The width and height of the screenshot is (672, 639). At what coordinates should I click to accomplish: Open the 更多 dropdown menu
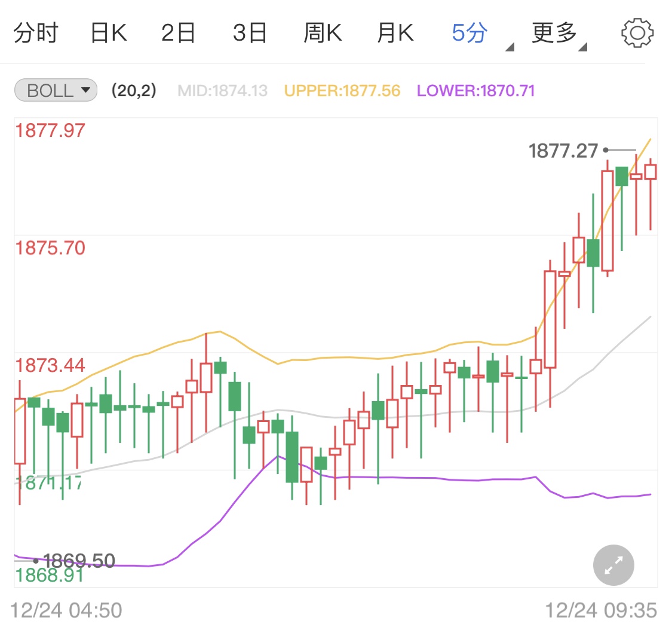point(556,33)
